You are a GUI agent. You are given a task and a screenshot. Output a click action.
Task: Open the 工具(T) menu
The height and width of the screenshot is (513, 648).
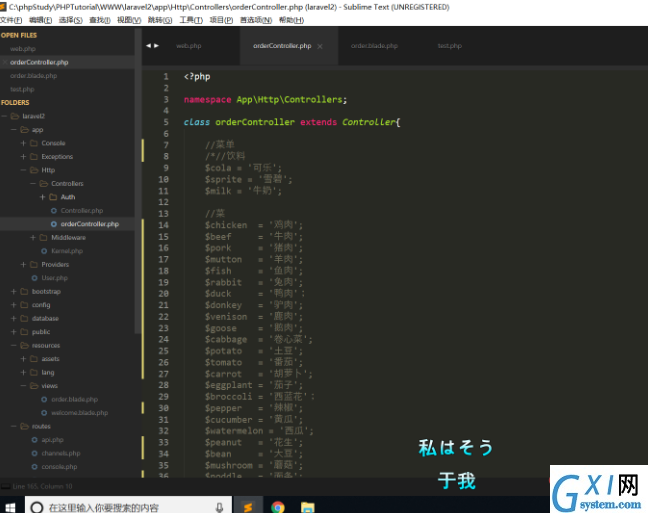tap(191, 20)
